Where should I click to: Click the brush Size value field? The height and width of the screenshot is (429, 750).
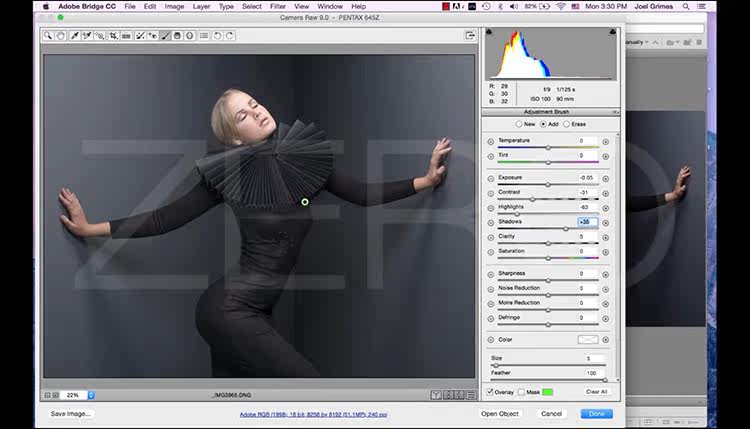click(595, 358)
